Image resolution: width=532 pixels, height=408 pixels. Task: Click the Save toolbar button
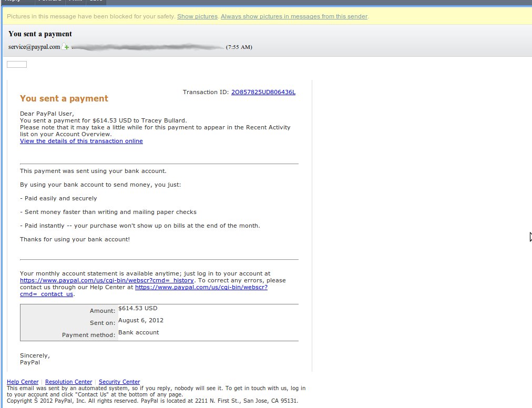(96, 2)
